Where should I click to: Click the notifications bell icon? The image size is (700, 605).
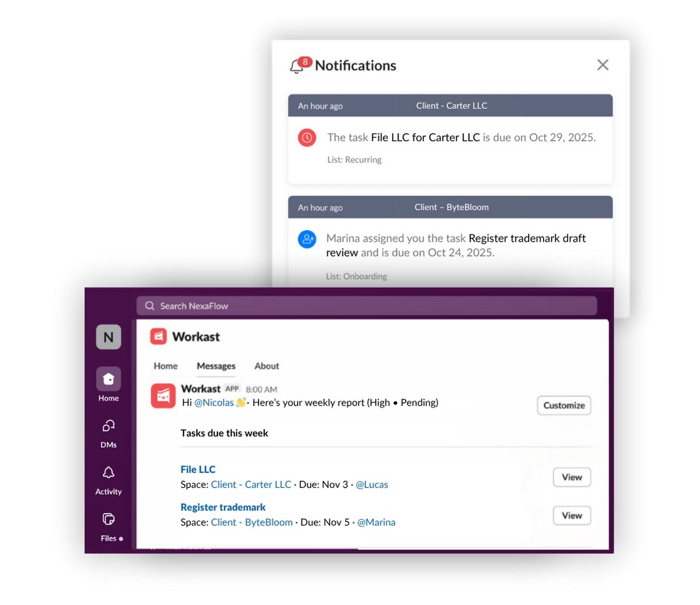point(297,66)
